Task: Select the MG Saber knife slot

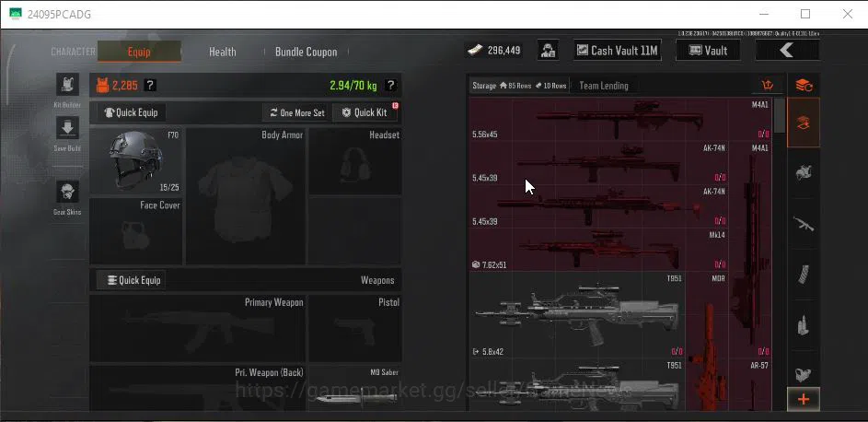Action: click(354, 388)
